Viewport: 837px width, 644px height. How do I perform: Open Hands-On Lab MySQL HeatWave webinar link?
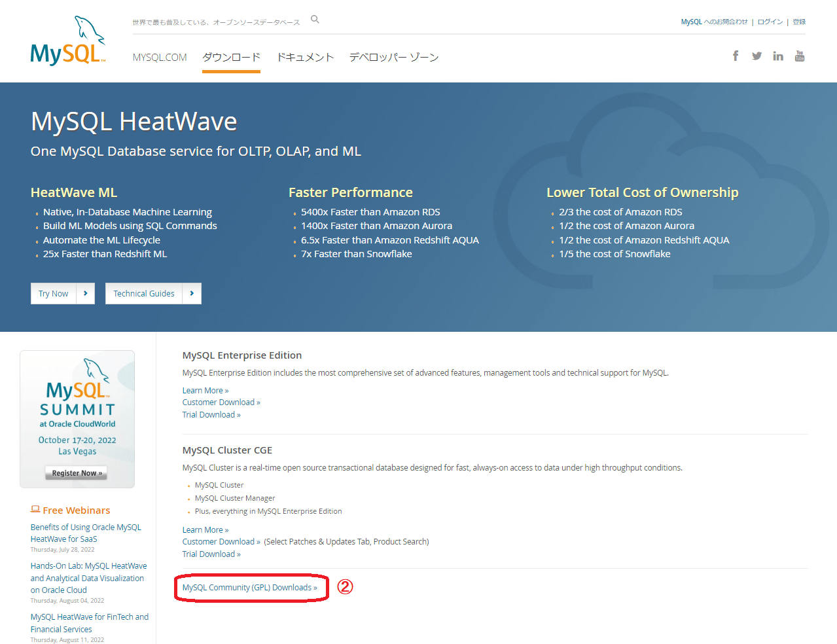[88, 578]
